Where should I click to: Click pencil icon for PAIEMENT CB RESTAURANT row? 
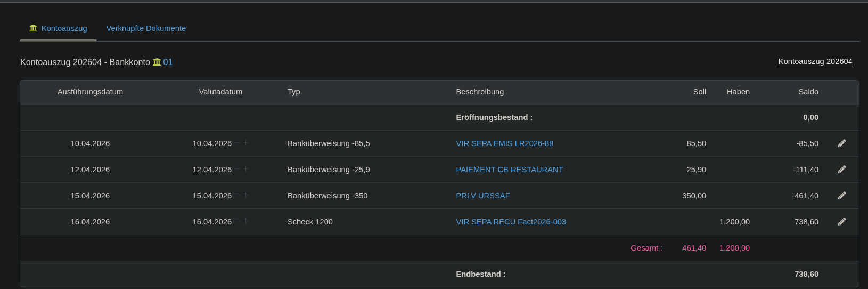coord(842,170)
